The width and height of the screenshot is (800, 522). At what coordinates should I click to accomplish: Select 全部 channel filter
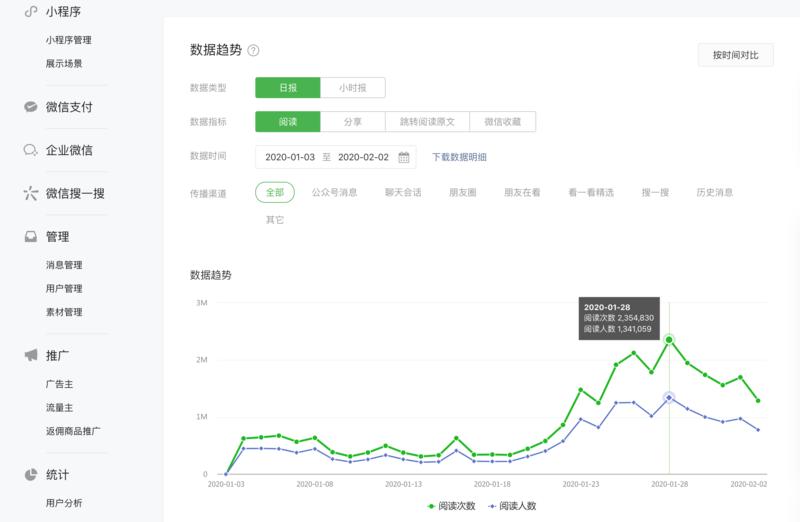pyautogui.click(x=275, y=192)
